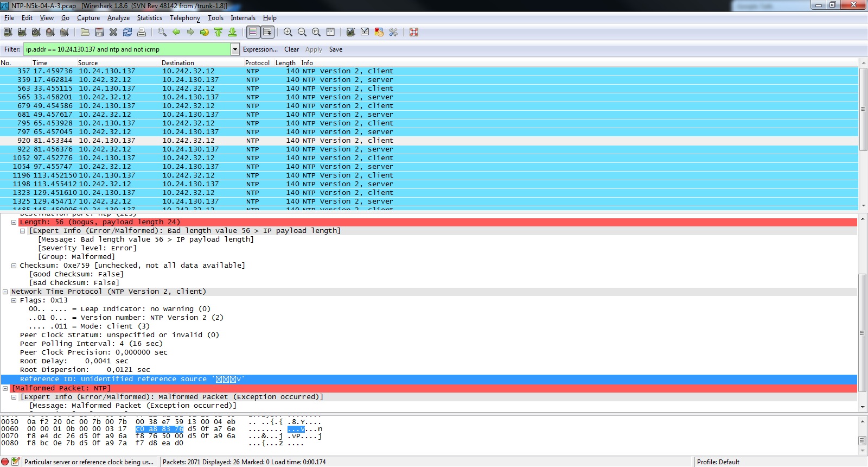The image size is (868, 467).
Task: Print packets printer icon
Action: click(x=142, y=32)
